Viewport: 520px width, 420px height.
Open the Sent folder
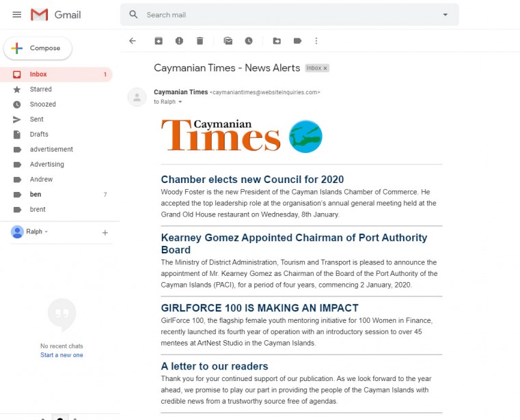(x=56, y=119)
